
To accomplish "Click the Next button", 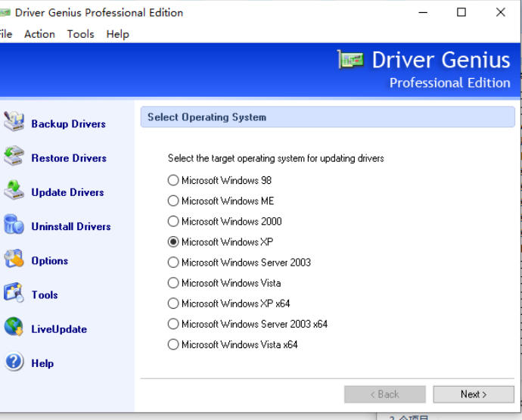I will 473,394.
